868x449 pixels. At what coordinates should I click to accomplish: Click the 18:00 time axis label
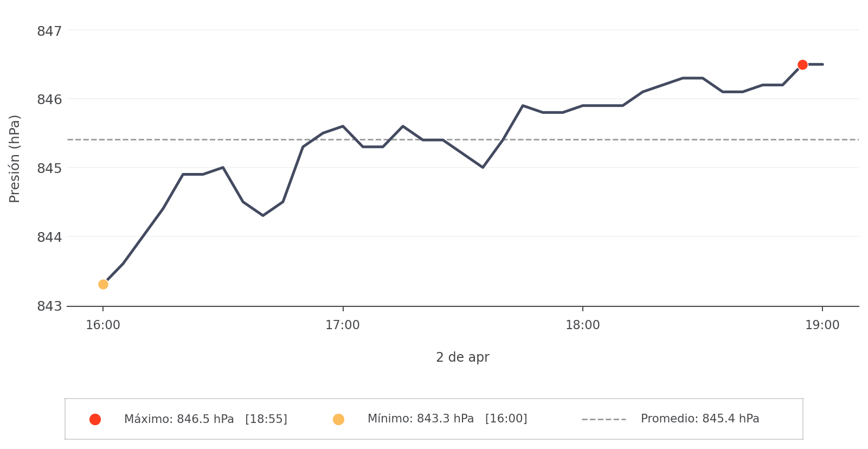point(583,325)
